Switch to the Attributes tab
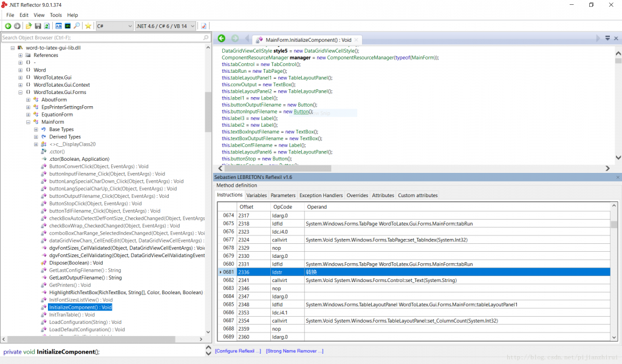Viewport: 622px width, 364px height. (x=383, y=195)
